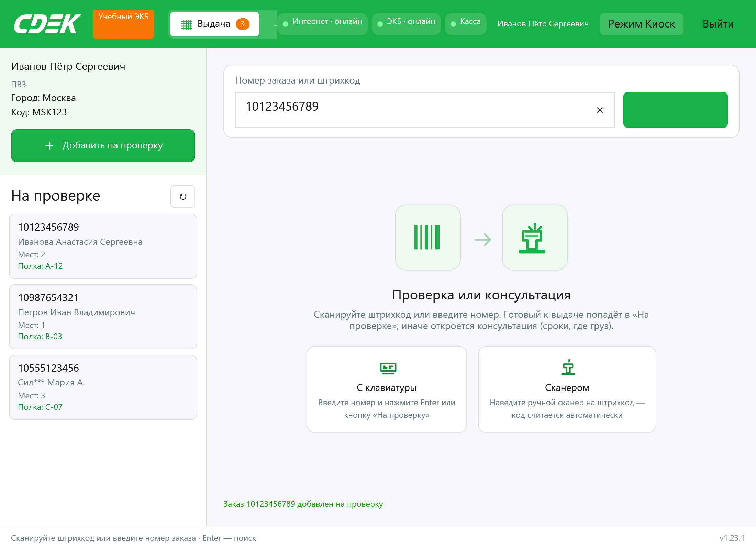Click Выйти to log out
756x550 pixels.
click(x=718, y=24)
